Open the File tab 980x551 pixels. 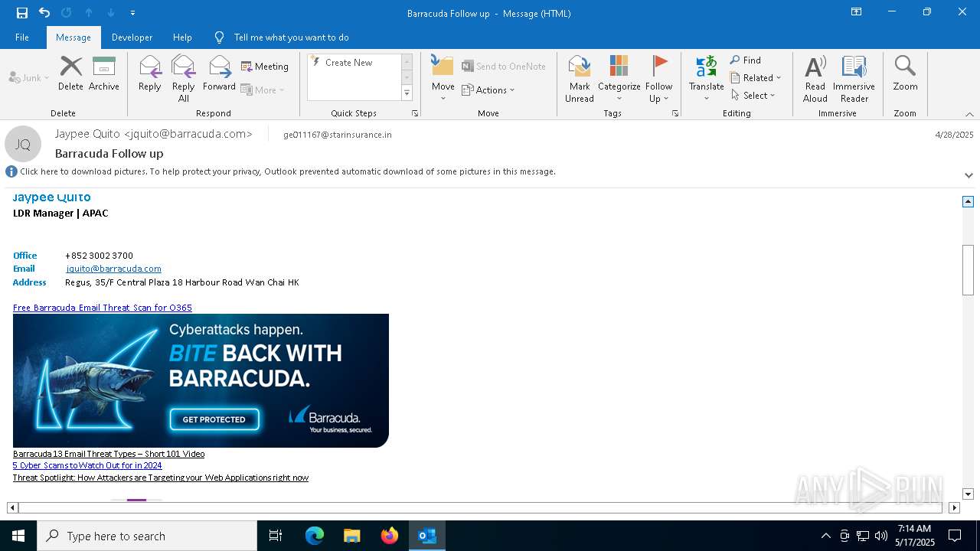(x=22, y=37)
